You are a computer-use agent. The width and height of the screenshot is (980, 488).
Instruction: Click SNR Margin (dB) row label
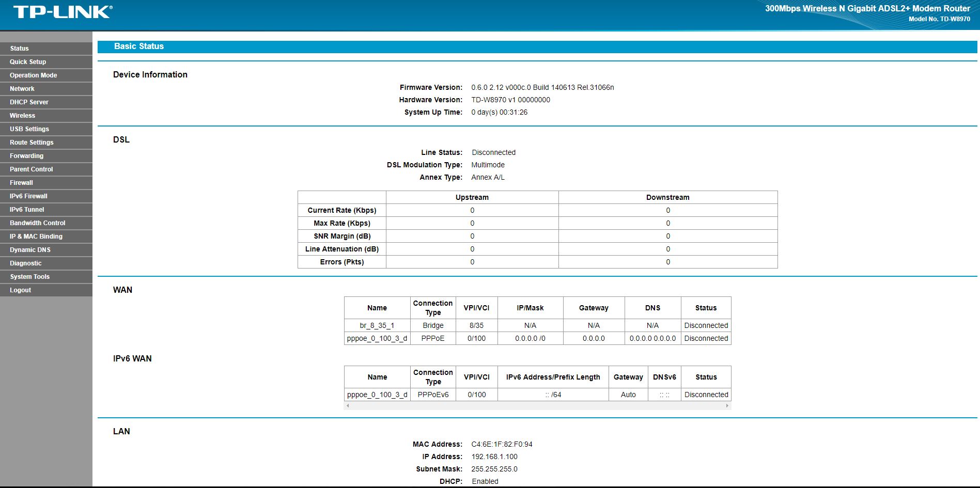341,236
